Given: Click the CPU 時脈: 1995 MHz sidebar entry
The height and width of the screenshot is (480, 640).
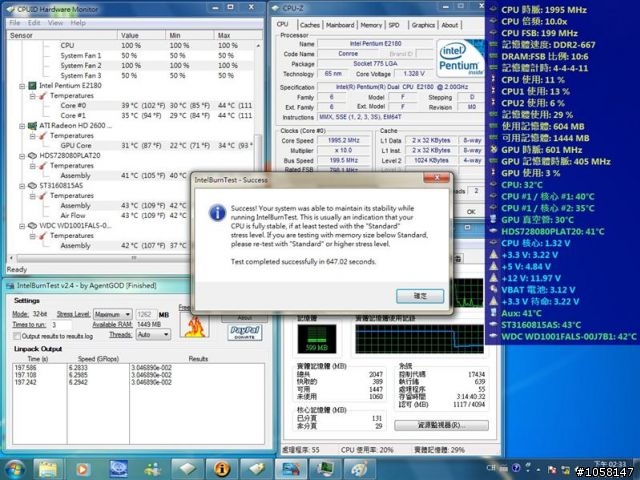Looking at the screenshot, I should coord(543,9).
